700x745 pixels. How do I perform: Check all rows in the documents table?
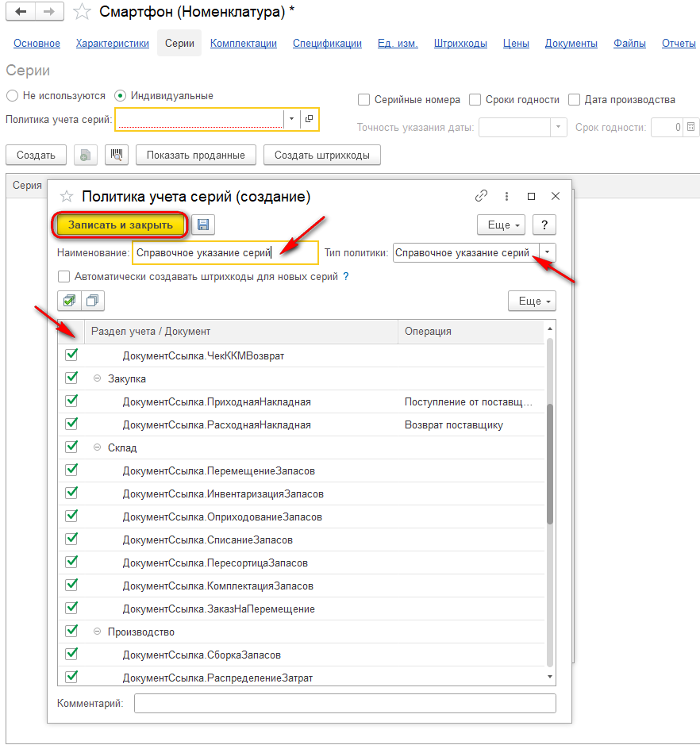point(69,301)
